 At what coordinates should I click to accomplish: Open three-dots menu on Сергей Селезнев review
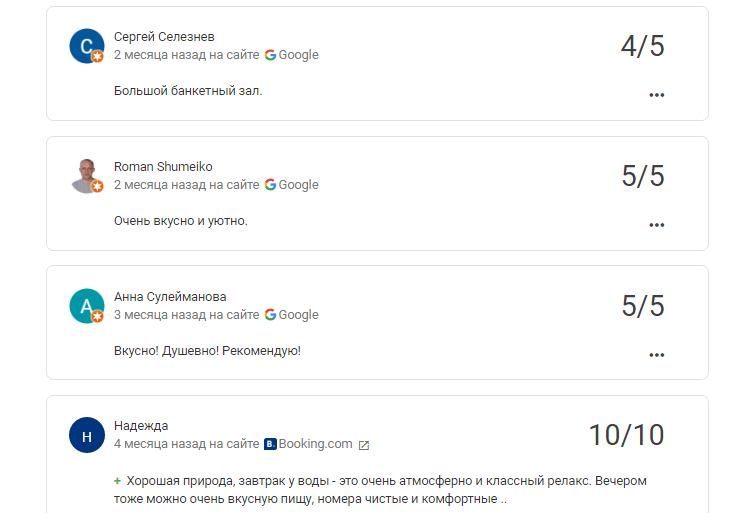(657, 95)
